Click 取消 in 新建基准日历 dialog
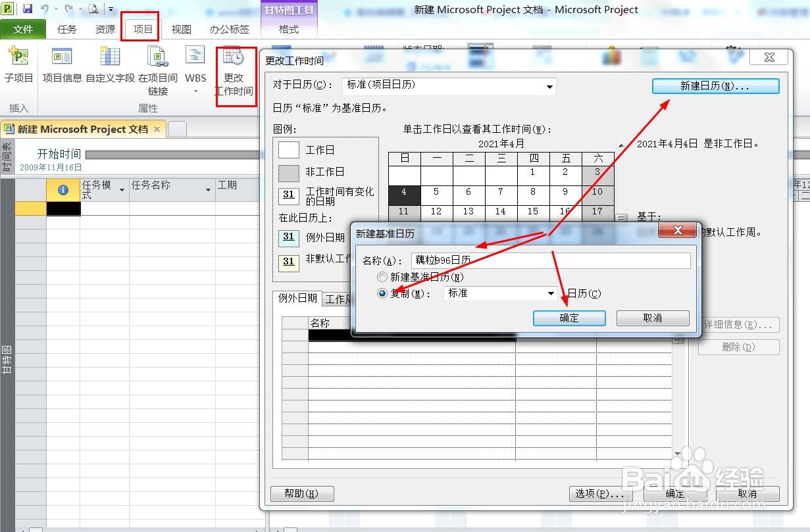This screenshot has height=532, width=810. (x=653, y=318)
